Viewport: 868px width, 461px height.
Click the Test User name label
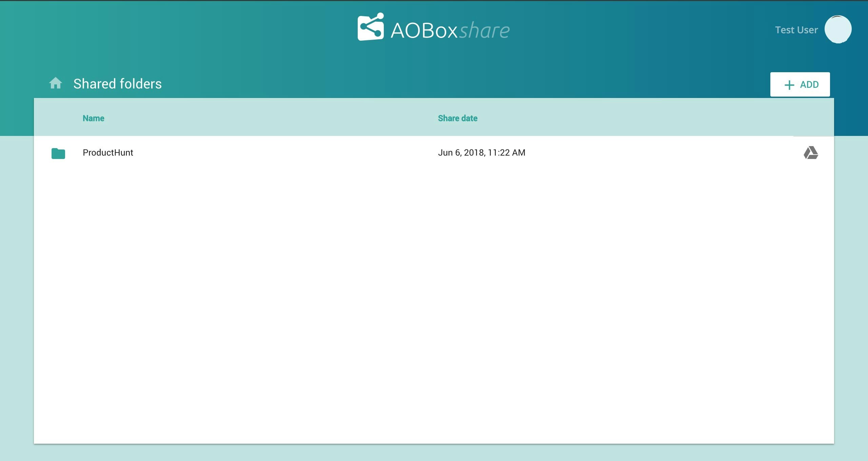pyautogui.click(x=796, y=30)
